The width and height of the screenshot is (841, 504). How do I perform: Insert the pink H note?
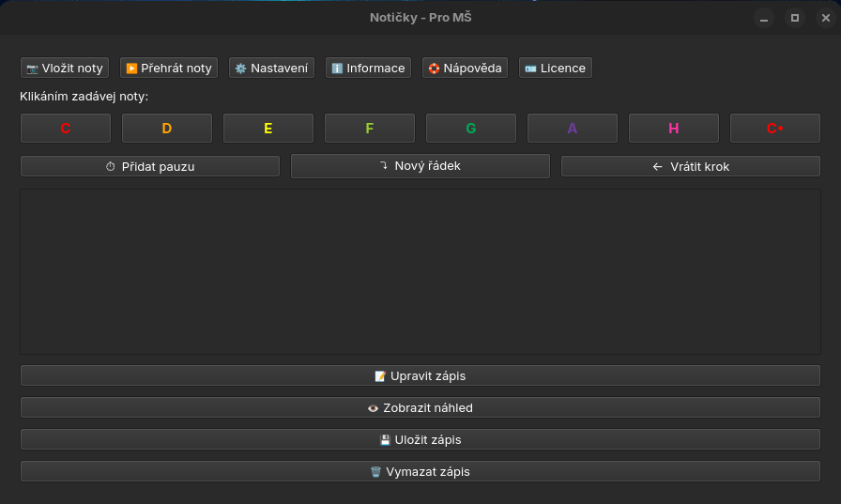674,129
